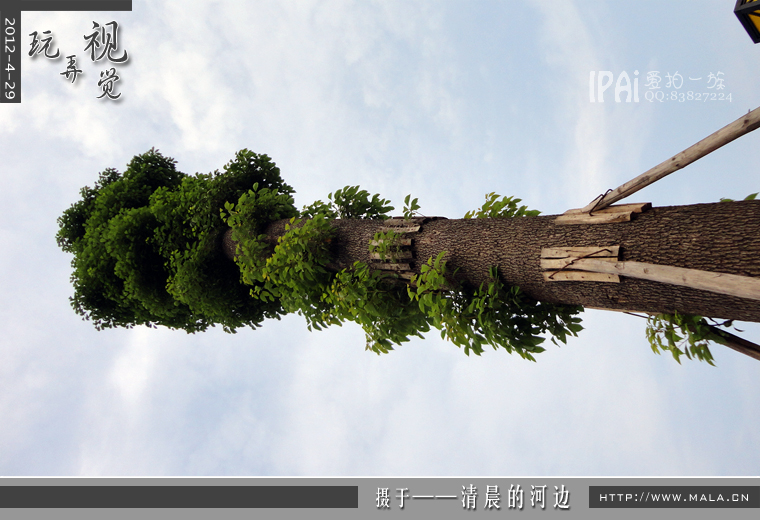Click the dark gray bar in footer

pos(178,497)
